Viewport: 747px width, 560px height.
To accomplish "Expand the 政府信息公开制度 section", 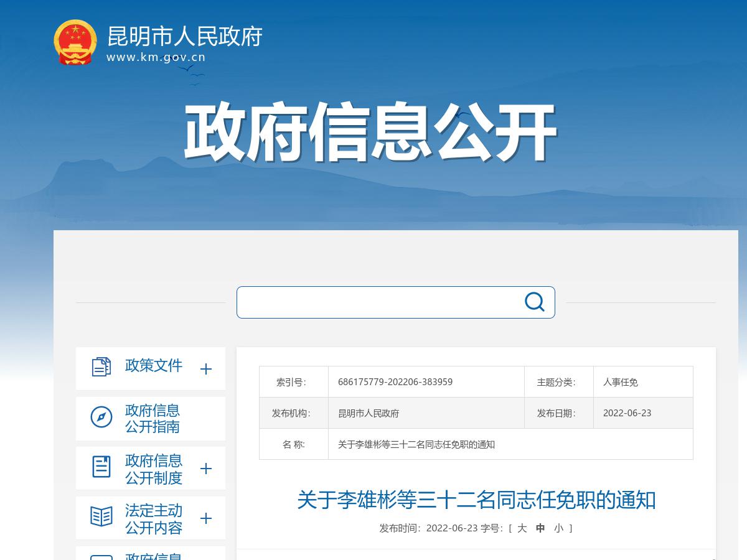I will [x=205, y=469].
